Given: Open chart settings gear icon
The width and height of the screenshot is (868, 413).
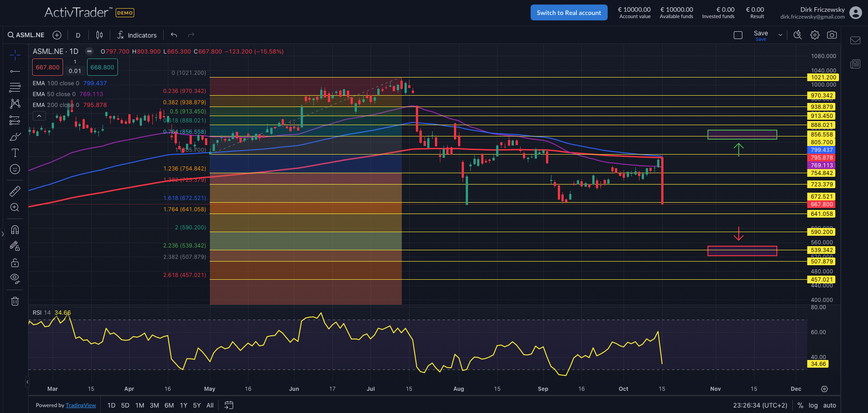Looking at the screenshot, I should (815, 35).
